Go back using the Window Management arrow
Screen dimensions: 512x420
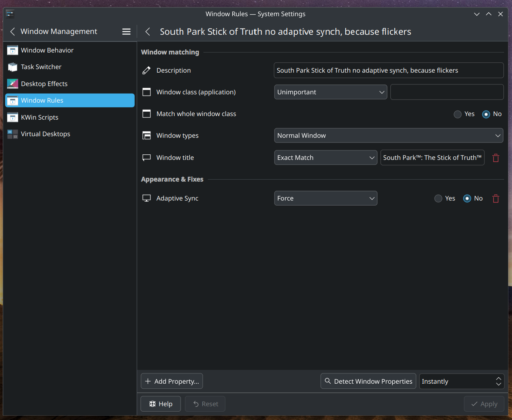[13, 32]
